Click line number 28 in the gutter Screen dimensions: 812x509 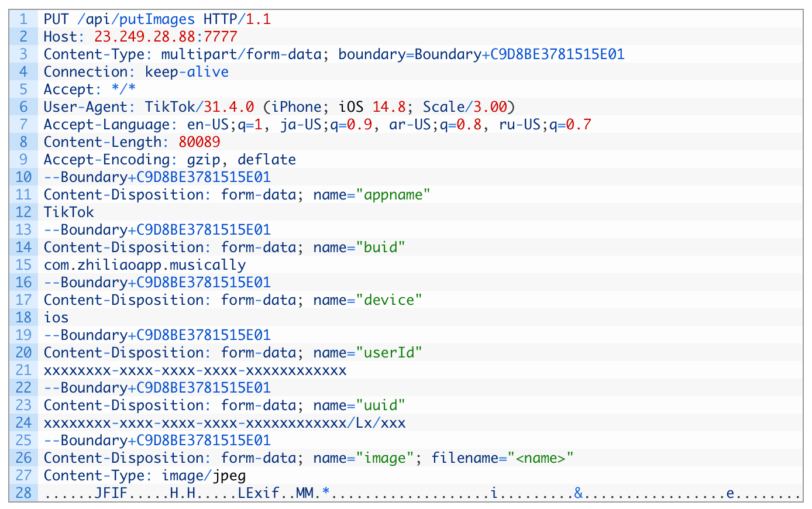(23, 493)
